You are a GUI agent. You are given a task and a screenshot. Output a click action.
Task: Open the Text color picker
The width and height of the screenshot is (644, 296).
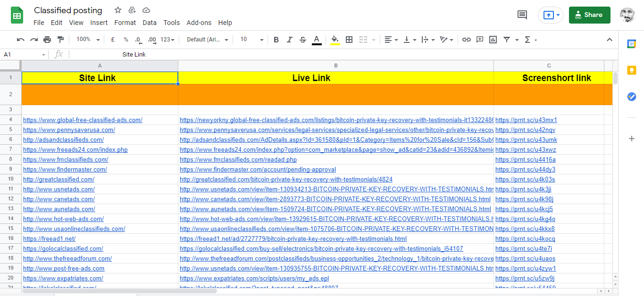click(317, 40)
